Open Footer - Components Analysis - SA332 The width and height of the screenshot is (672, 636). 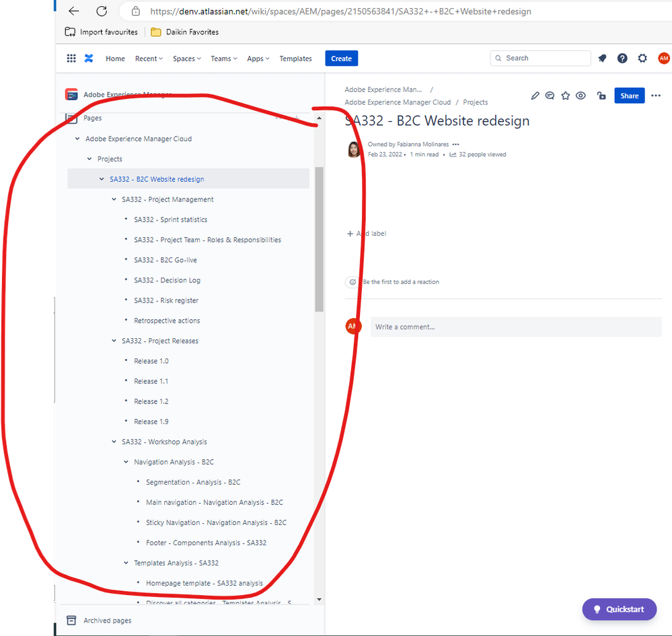point(206,543)
